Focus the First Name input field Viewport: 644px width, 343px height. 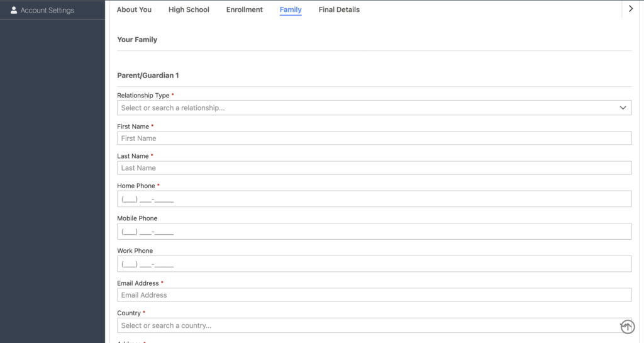(374, 138)
